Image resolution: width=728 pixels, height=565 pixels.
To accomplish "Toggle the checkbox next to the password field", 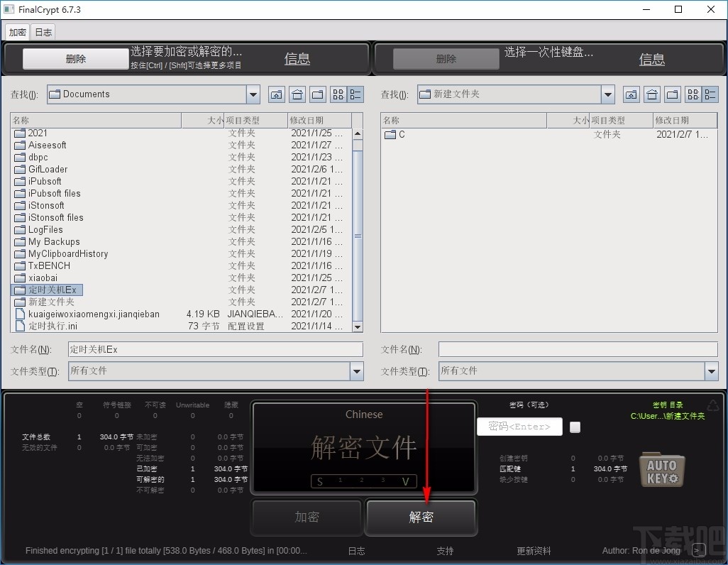I will tap(575, 427).
